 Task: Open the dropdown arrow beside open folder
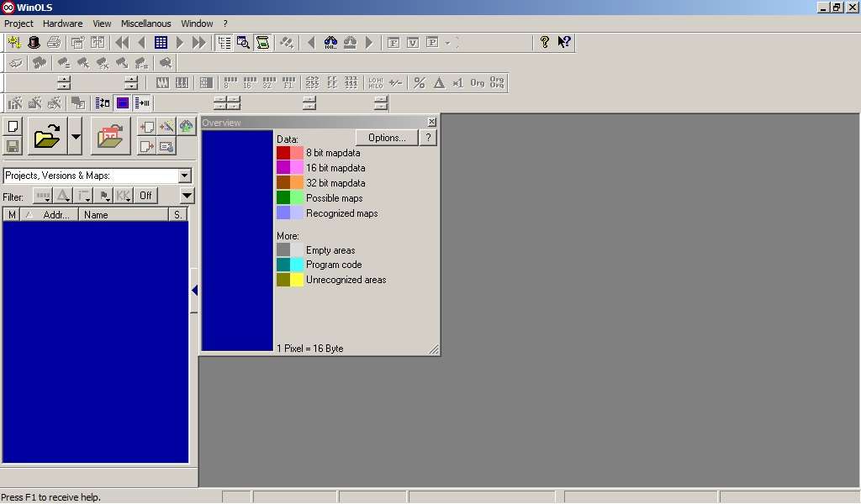(x=76, y=136)
